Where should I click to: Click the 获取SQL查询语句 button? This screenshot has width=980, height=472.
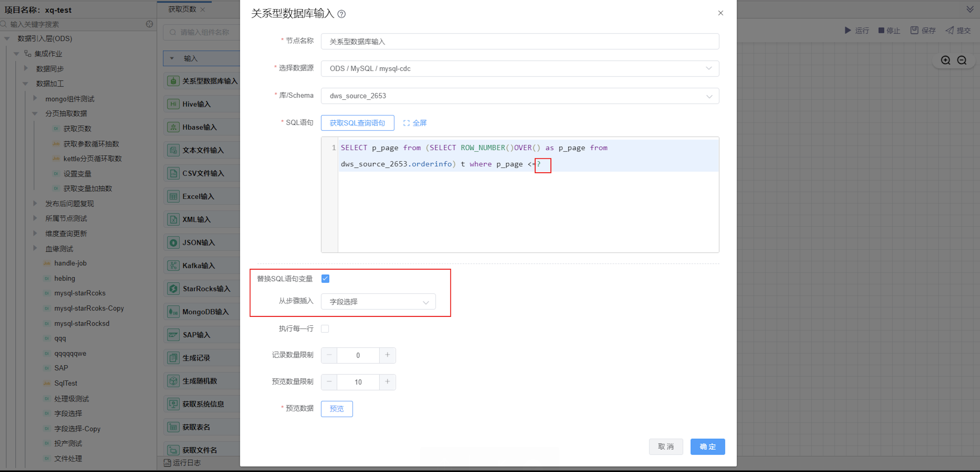(x=357, y=123)
